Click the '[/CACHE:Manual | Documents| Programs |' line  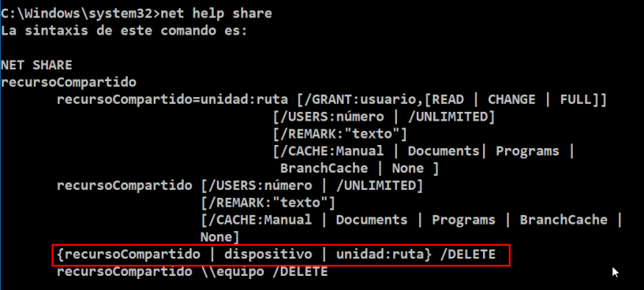(423, 151)
